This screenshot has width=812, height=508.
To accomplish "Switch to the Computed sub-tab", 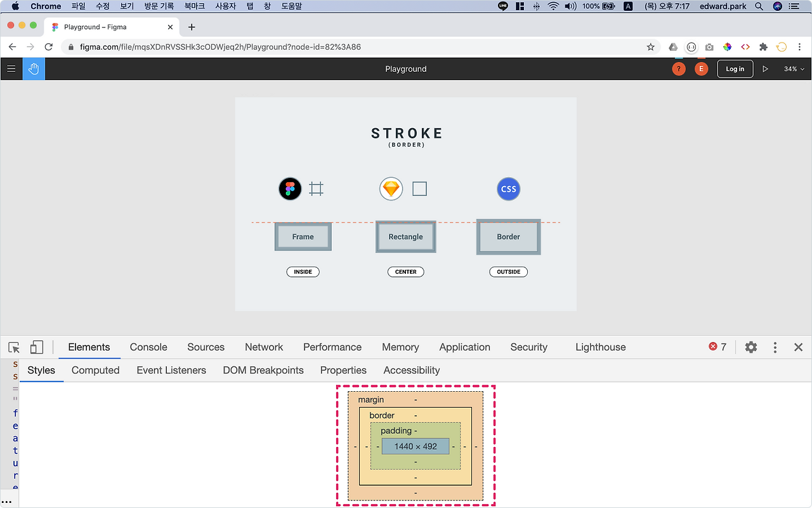I will (x=95, y=370).
